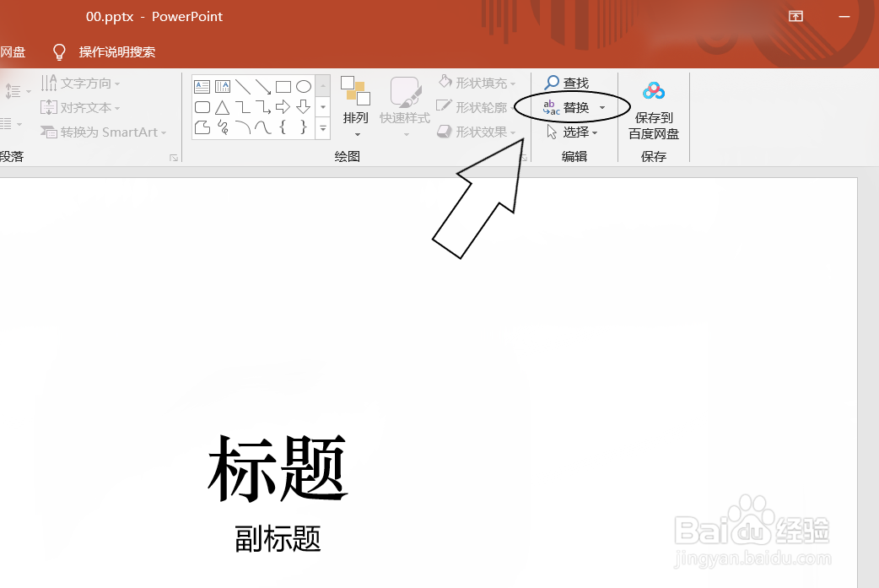Click the lightbulb 操作说明搜索 icon
879x588 pixels.
pos(59,52)
